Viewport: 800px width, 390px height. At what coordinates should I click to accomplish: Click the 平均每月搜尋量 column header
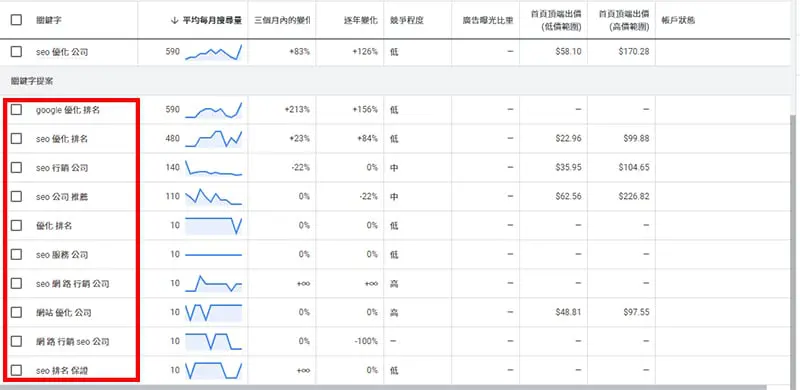(212, 20)
